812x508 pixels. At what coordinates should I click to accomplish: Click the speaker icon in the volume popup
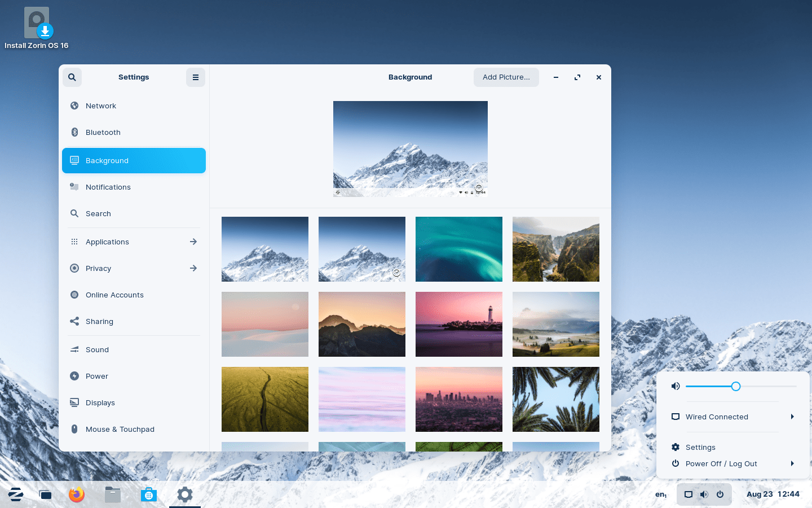(676, 386)
